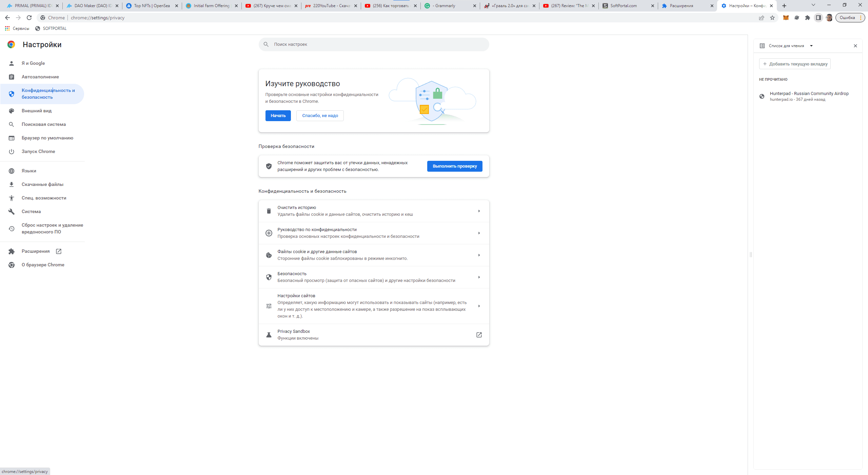Open the Extensions puzzle icon in toolbar
Viewport: 868px width, 475px height.
click(808, 18)
